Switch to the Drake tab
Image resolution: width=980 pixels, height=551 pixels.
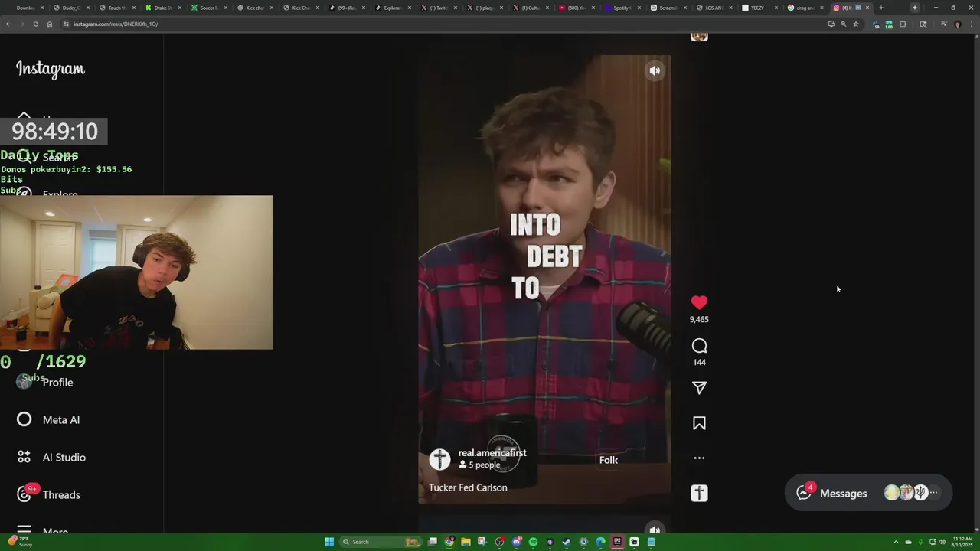pos(163,8)
